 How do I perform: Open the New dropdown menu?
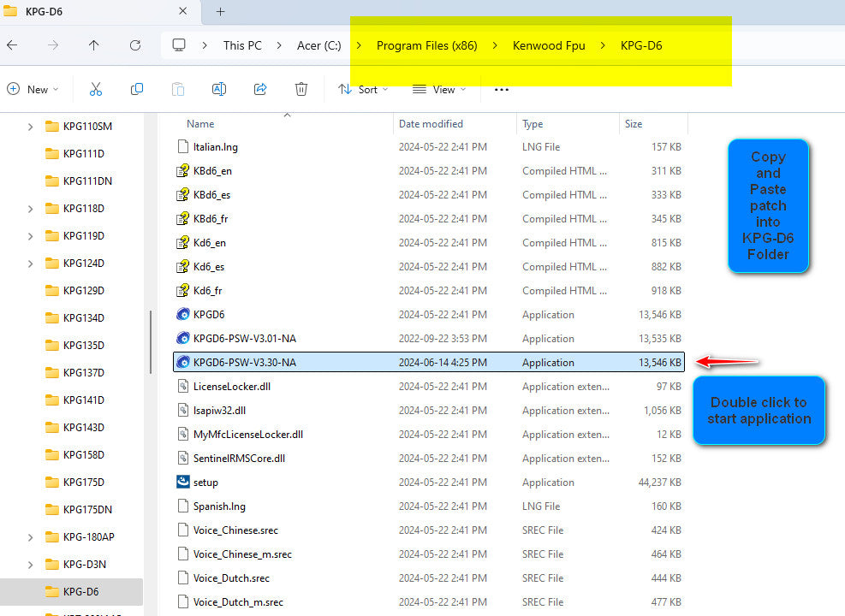click(33, 89)
